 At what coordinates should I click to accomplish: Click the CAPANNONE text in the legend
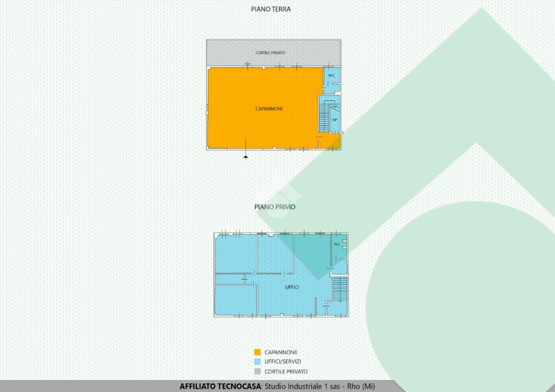tap(281, 352)
